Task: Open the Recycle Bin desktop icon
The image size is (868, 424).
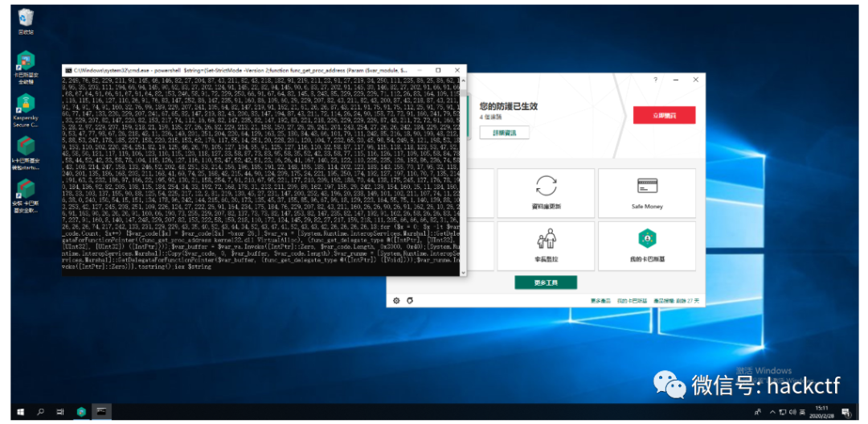Action: pos(26,22)
